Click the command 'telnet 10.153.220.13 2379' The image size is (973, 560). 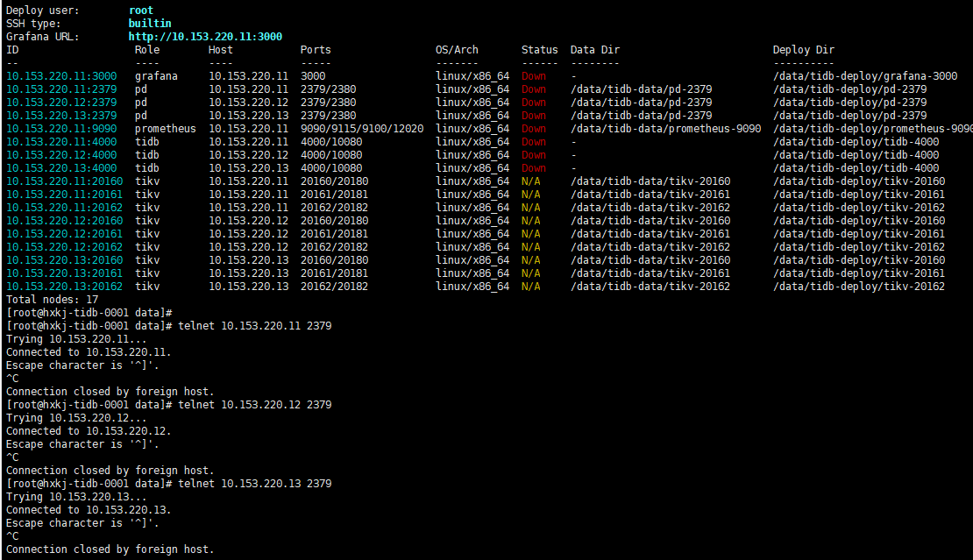254,484
